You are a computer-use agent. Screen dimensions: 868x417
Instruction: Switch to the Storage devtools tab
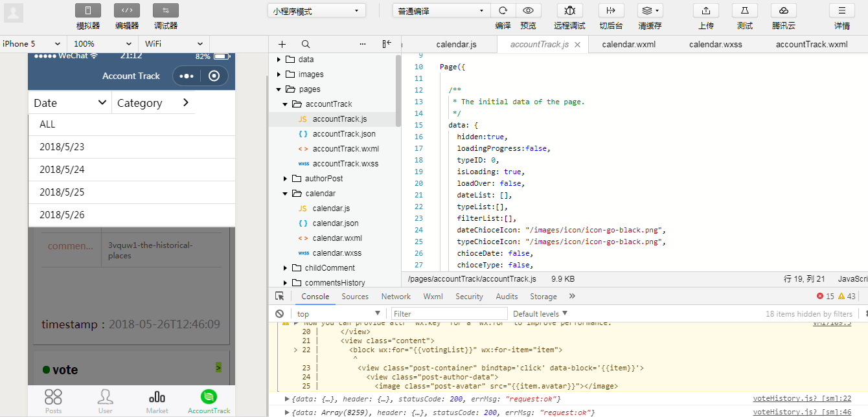(x=543, y=297)
